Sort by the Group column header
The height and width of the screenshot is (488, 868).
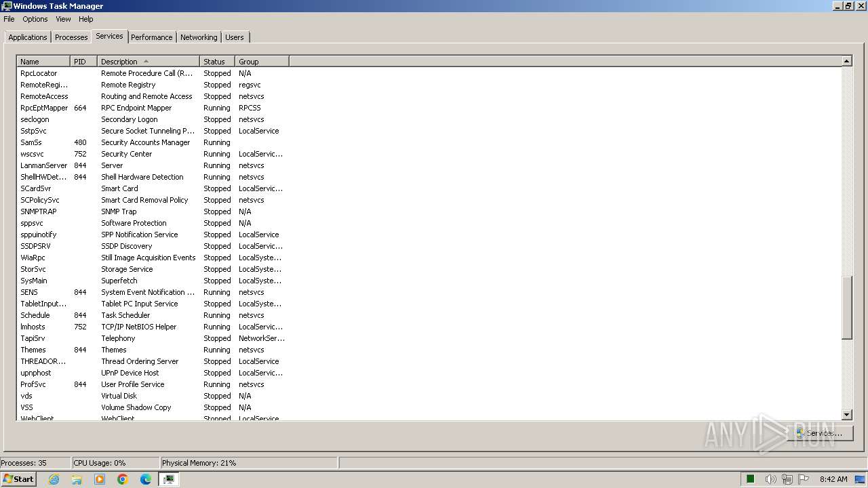click(262, 62)
